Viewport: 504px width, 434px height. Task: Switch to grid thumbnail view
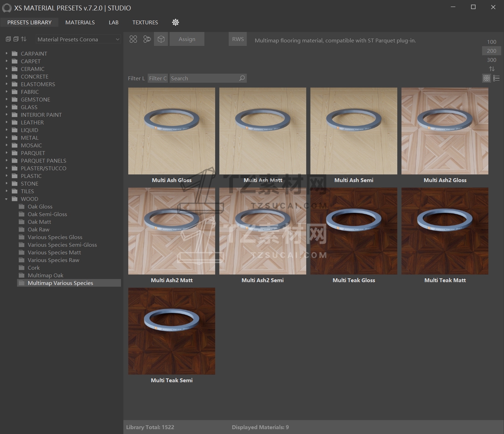point(487,78)
